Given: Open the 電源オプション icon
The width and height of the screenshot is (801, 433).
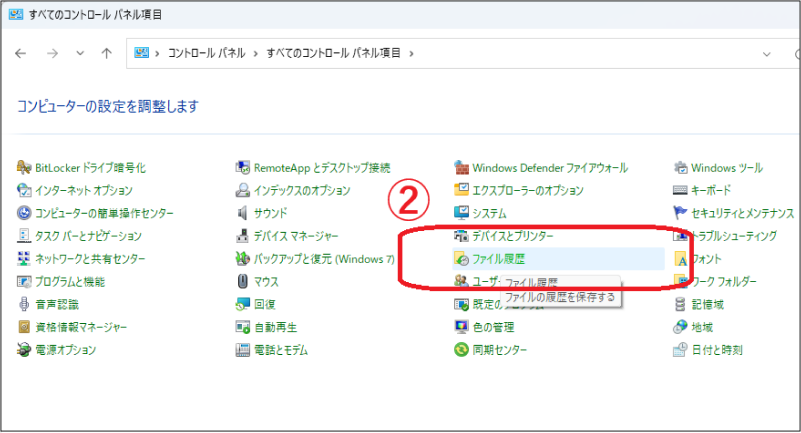Looking at the screenshot, I should 24,350.
